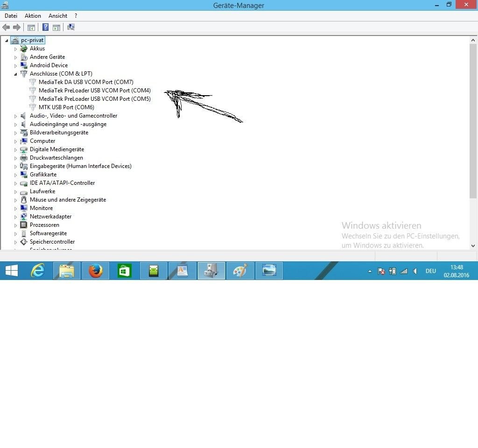Viewport: 478px width, 448px height.
Task: Select MTK USB Port (COM6)
Action: pyautogui.click(x=66, y=107)
